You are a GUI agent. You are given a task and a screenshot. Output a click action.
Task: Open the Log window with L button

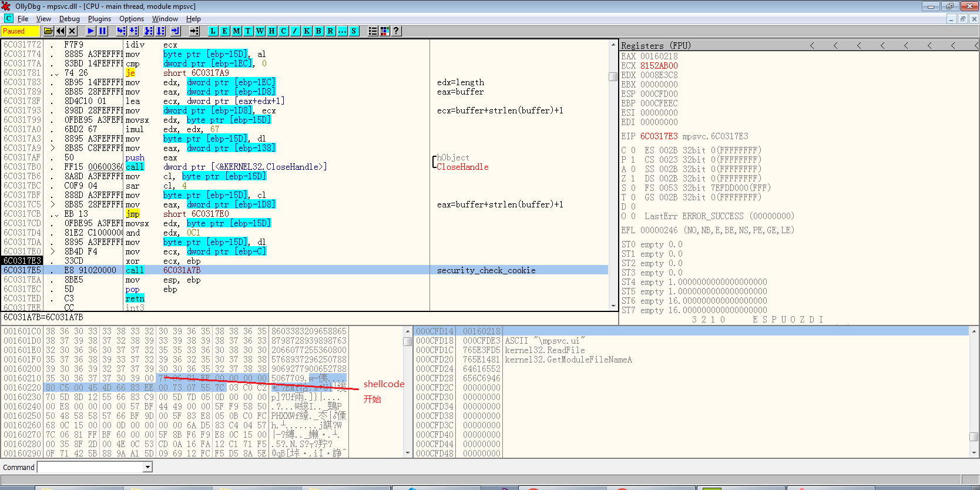(213, 31)
